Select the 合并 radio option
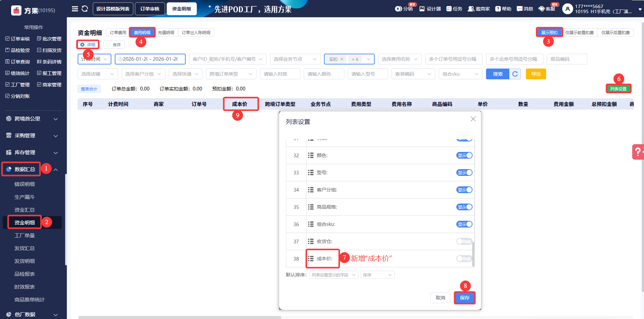644x319 pixels. [x=114, y=45]
